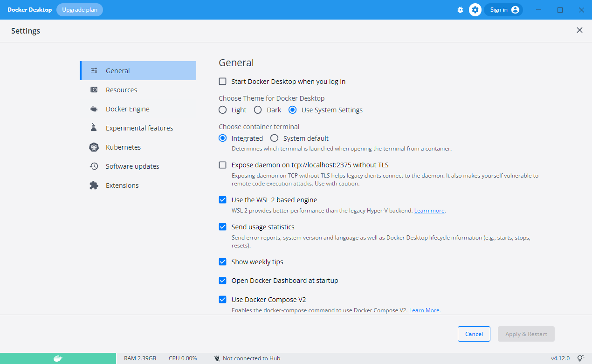
Task: Choose System default container terminal
Action: pyautogui.click(x=275, y=138)
